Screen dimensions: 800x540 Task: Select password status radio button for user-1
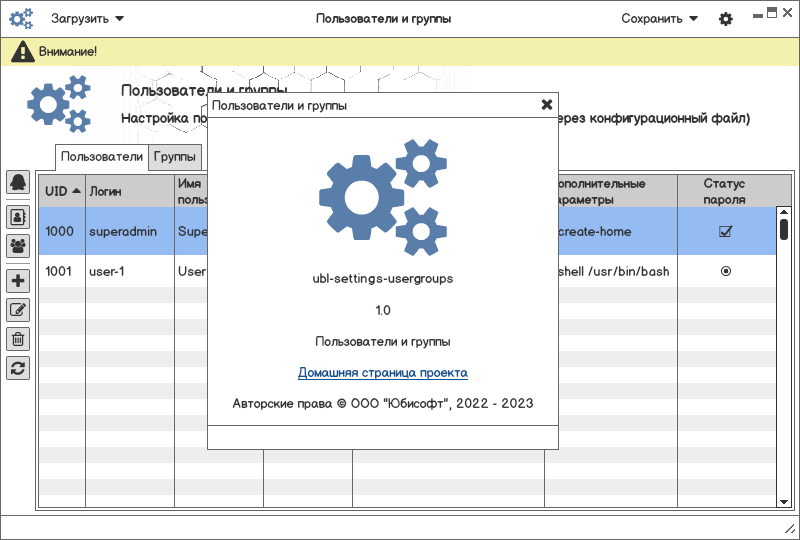(726, 271)
